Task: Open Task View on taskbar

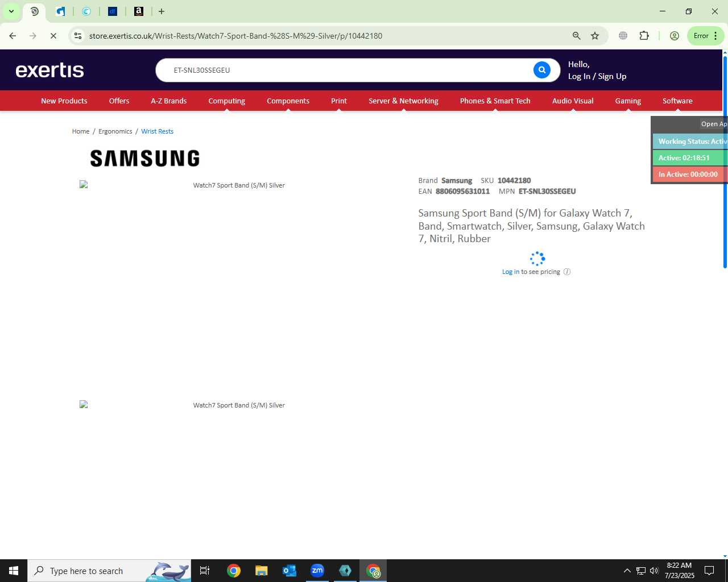Action: pyautogui.click(x=205, y=571)
